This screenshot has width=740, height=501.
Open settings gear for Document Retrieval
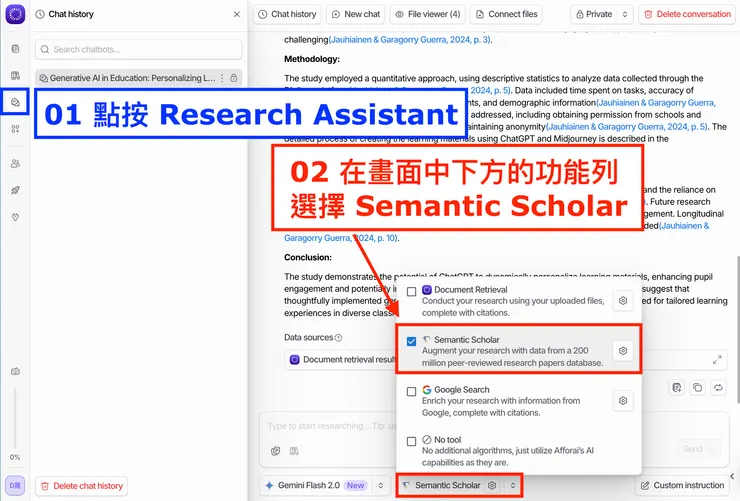(x=623, y=301)
